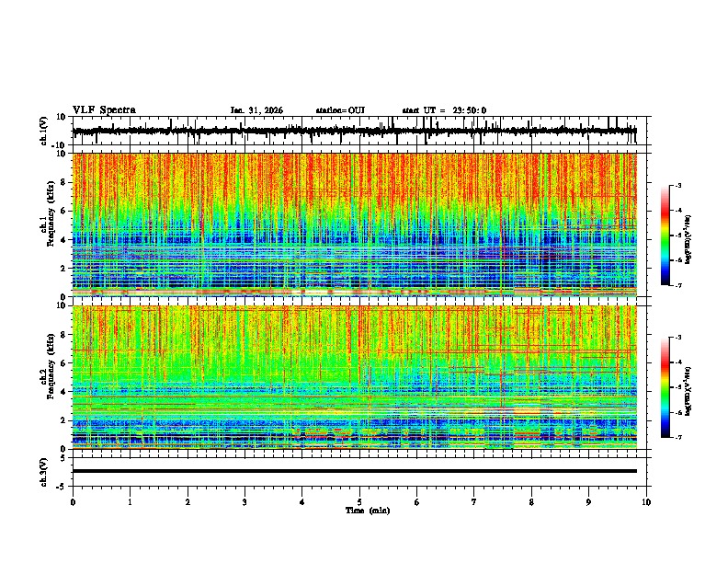Click inside the ch.2 spectrogram panel
This screenshot has height=563, width=728.
coord(354,377)
